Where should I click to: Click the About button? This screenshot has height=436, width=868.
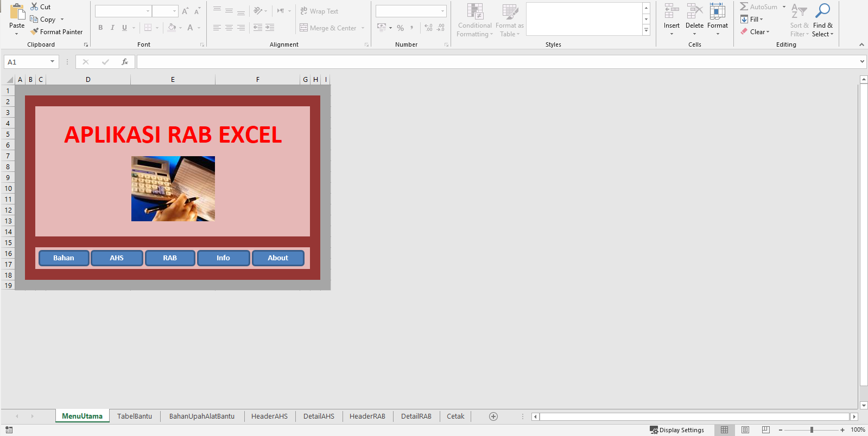278,258
